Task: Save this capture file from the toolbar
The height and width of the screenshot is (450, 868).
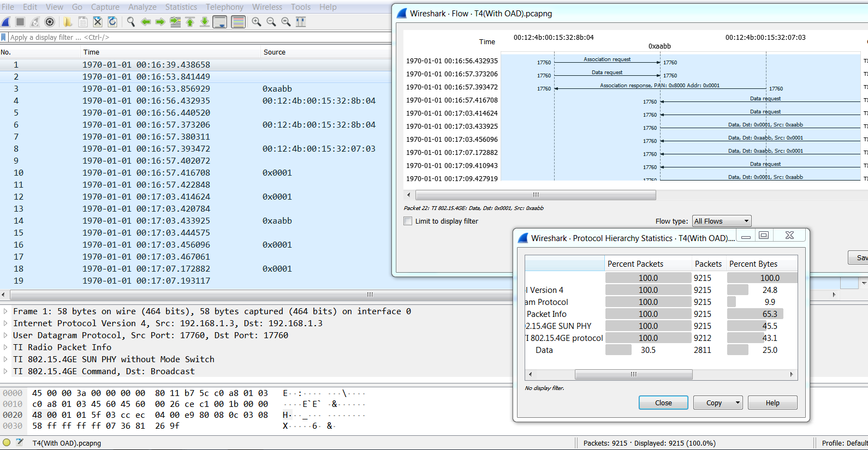Action: click(82, 22)
